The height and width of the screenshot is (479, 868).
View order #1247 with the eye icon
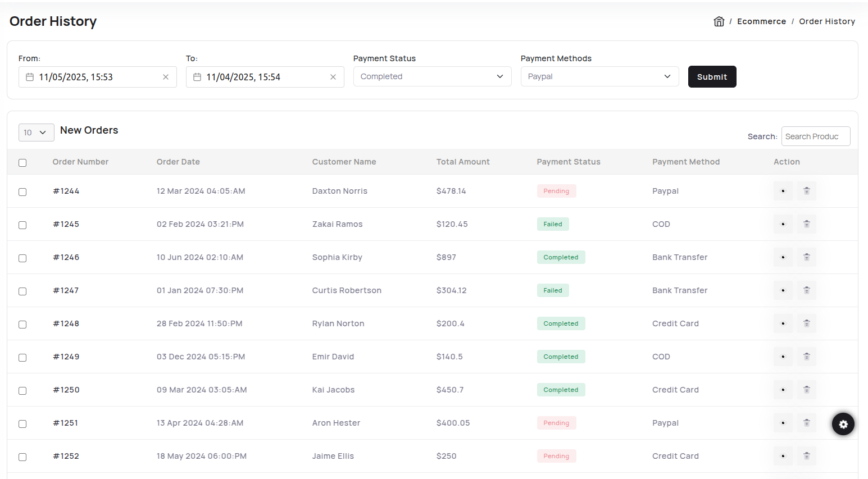point(783,290)
